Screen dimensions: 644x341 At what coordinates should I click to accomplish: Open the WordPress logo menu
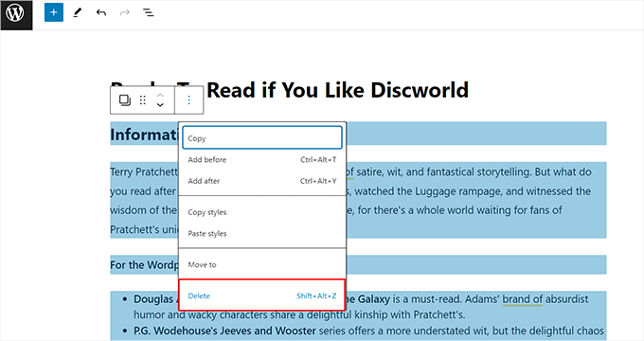16,14
